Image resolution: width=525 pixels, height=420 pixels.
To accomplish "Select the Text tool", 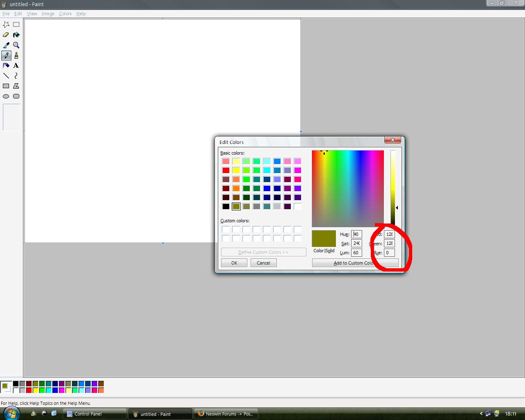I will click(x=16, y=66).
